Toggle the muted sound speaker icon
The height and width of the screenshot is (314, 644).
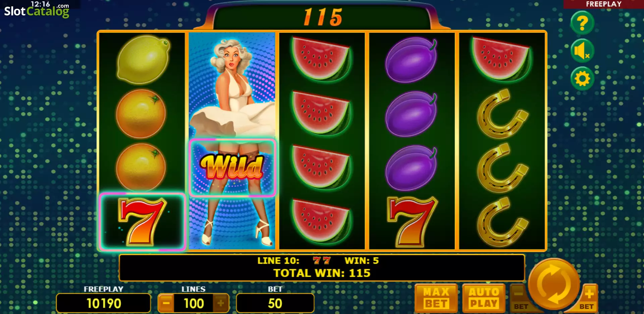pyautogui.click(x=582, y=51)
